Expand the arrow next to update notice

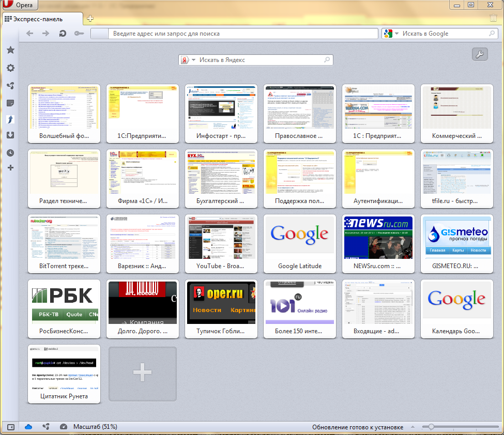(x=413, y=427)
